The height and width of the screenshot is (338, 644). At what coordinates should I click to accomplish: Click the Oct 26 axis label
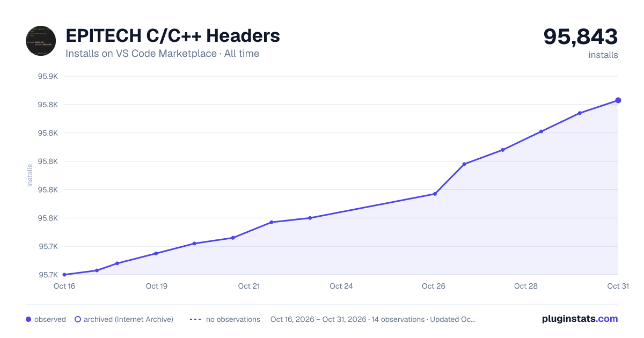pos(434,286)
